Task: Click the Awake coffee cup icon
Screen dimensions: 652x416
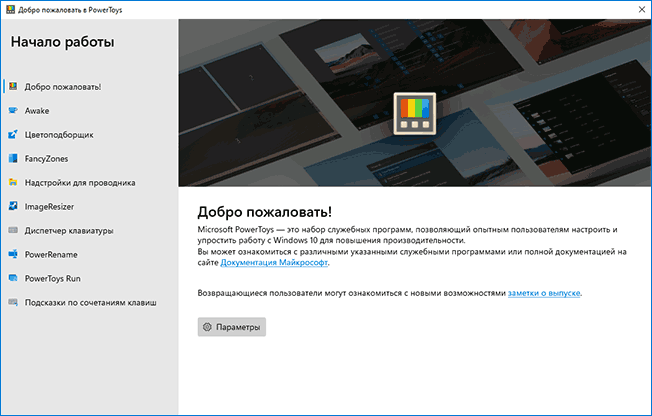Action: click(13, 110)
